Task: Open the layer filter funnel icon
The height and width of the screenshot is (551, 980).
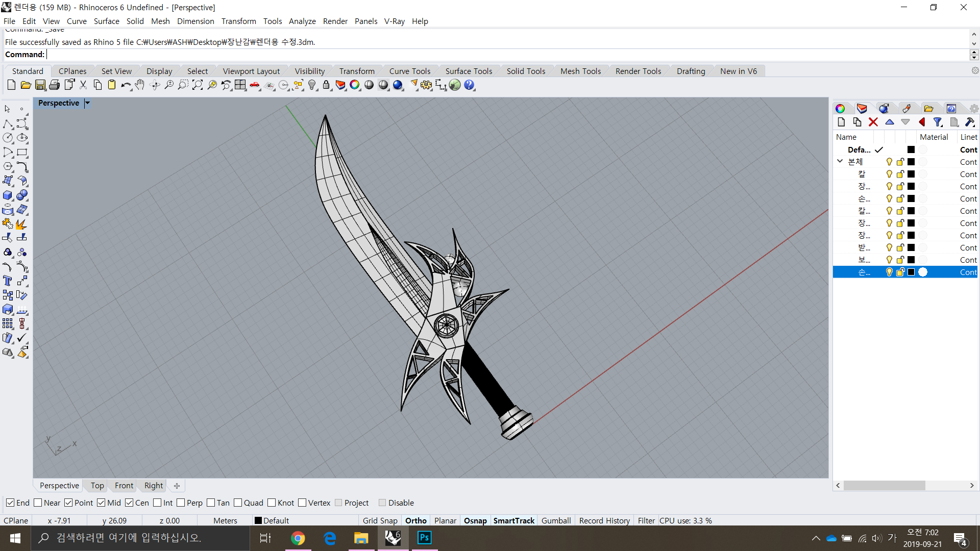Action: 938,122
